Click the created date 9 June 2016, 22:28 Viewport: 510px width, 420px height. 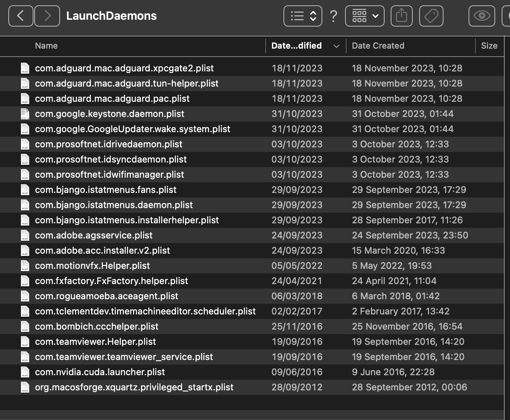(x=393, y=372)
